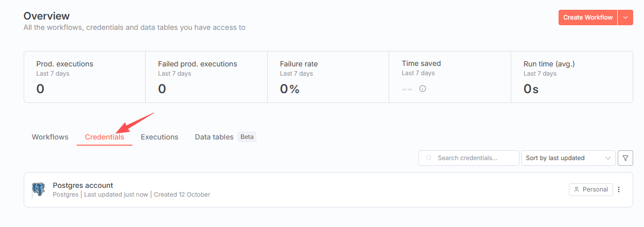Click the search magnifier icon
This screenshot has height=227, width=644.
428,158
